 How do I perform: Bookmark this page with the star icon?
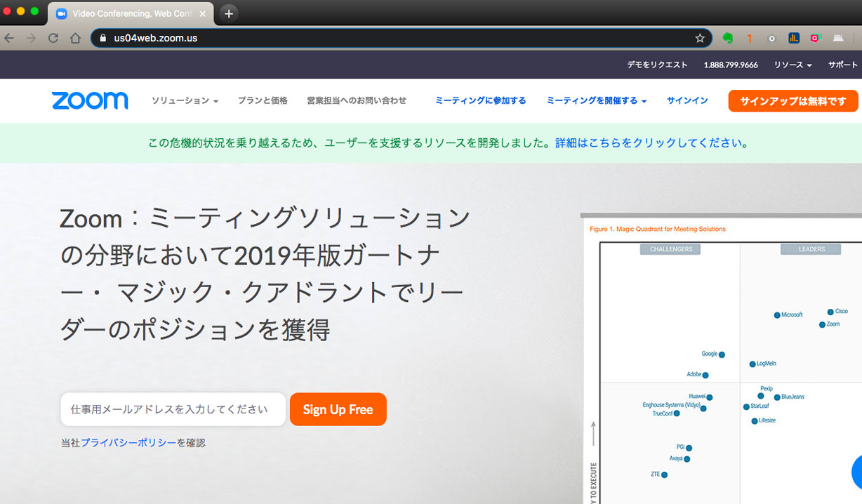click(700, 38)
